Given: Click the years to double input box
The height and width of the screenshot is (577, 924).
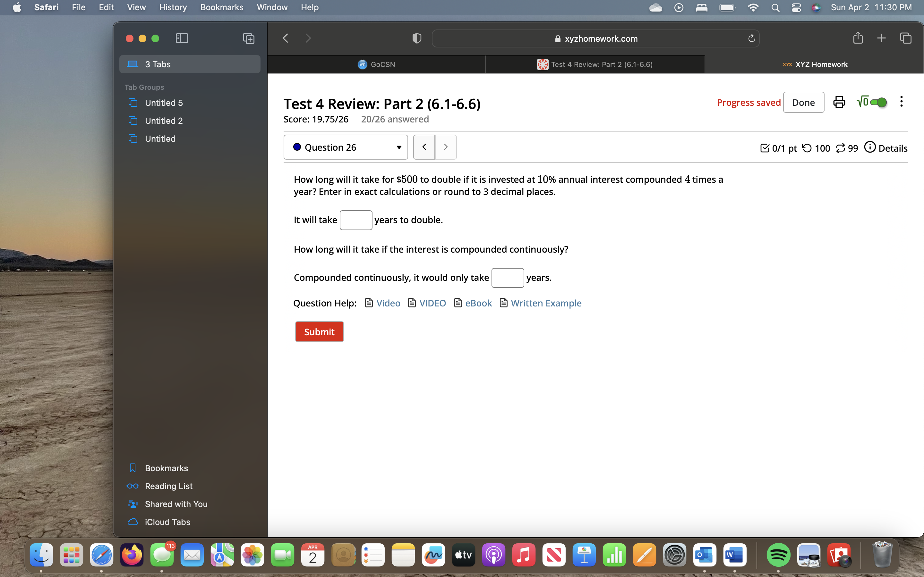Looking at the screenshot, I should (x=355, y=220).
